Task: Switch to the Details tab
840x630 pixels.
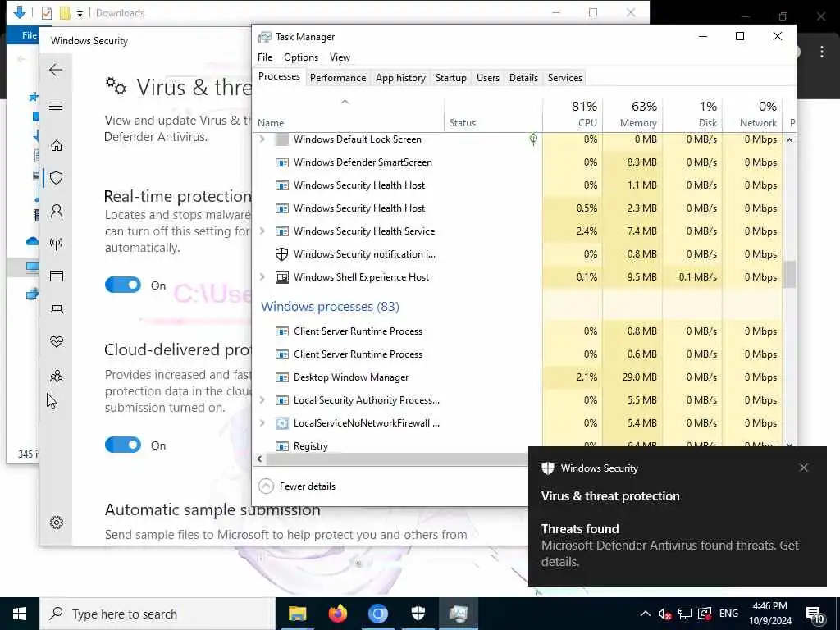Action: coord(523,78)
